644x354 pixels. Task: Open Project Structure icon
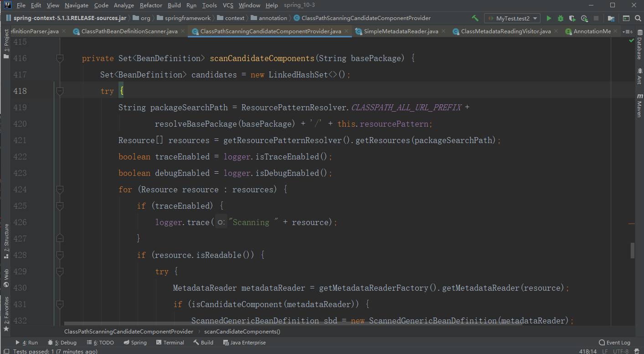click(611, 18)
